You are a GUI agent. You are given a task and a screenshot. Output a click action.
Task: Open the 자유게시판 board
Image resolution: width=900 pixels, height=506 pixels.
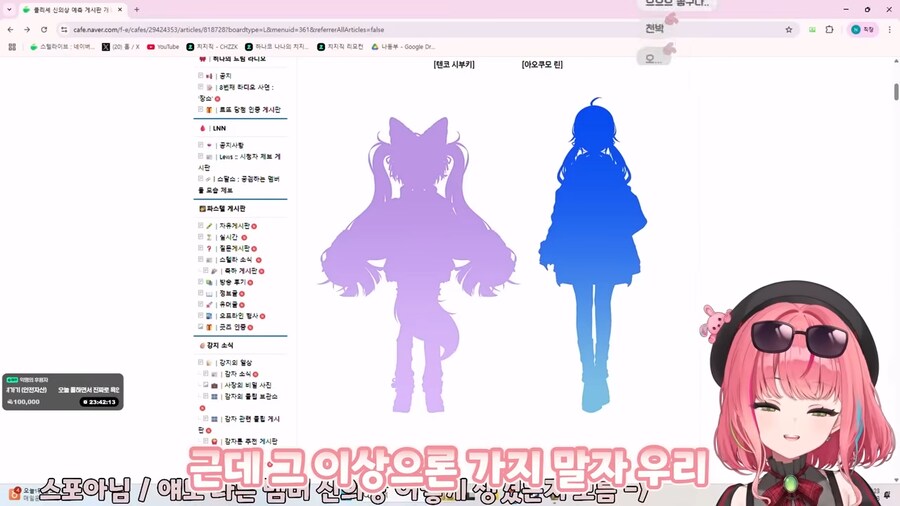point(234,226)
